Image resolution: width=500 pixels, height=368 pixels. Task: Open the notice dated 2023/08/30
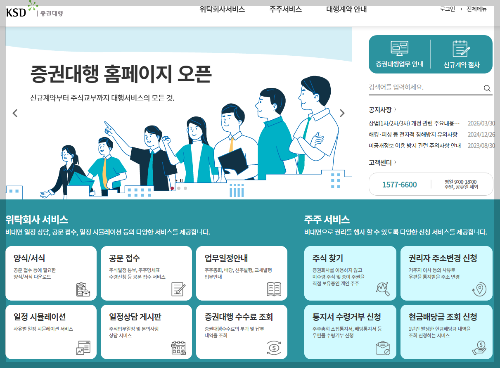pyautogui.click(x=432, y=146)
